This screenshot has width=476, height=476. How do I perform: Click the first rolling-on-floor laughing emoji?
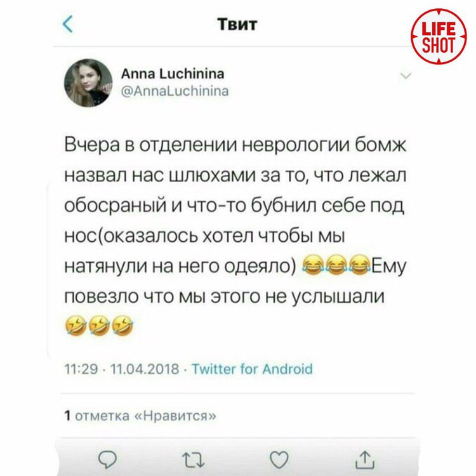pos(76,325)
